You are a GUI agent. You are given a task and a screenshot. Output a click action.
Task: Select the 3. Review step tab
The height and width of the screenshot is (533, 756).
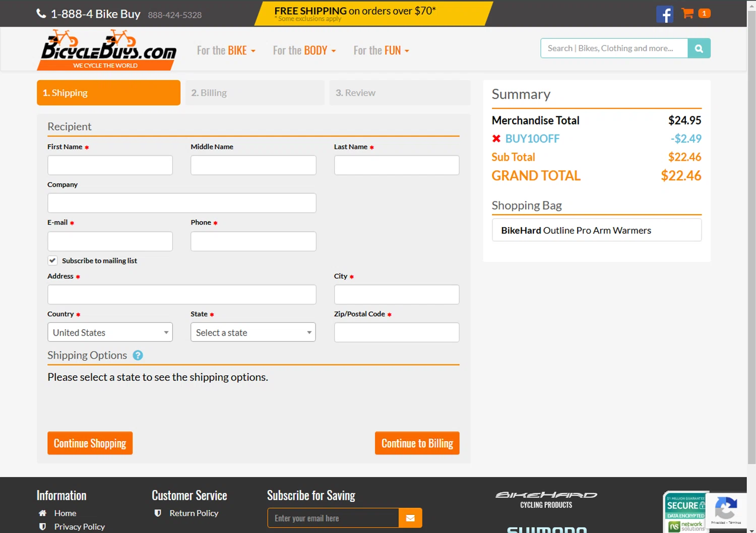point(400,93)
